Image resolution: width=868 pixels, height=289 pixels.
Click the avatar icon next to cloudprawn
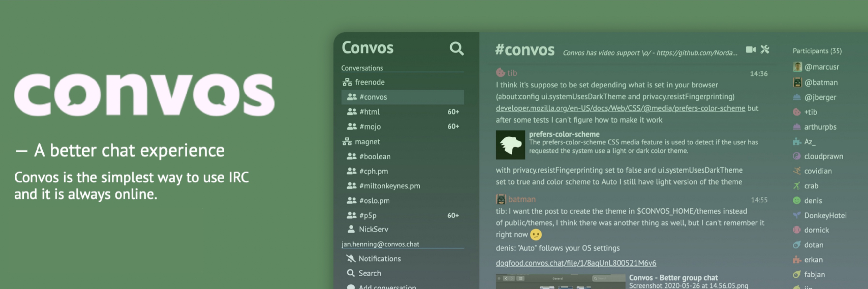(x=797, y=156)
